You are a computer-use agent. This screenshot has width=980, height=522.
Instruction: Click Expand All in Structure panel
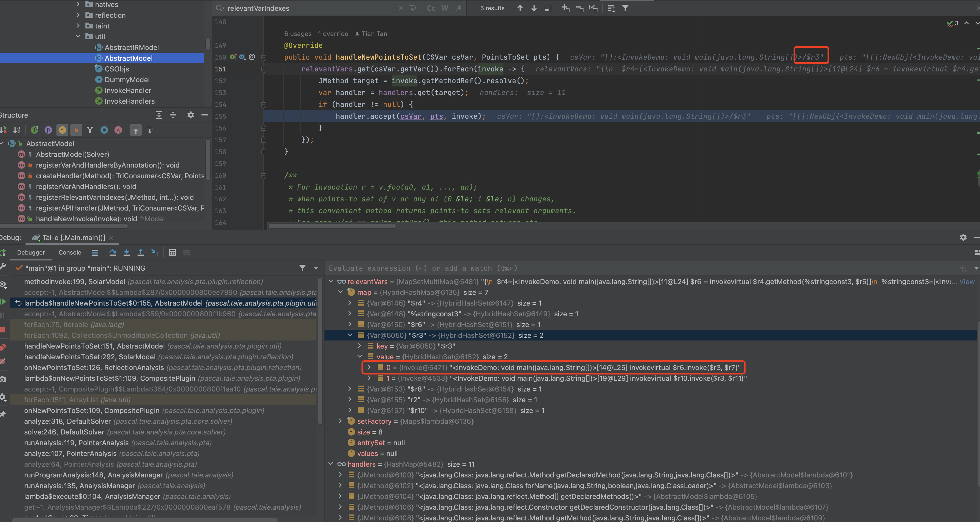pos(159,115)
